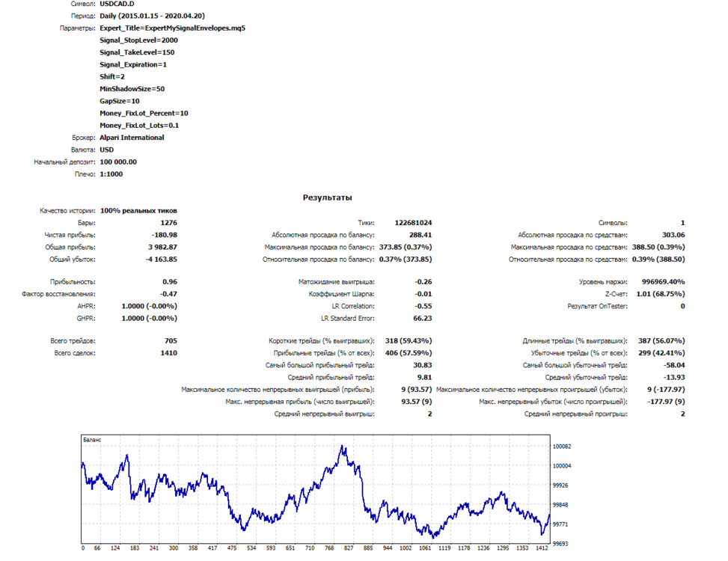Click bars count 1276
728x561 pixels.
pos(168,223)
